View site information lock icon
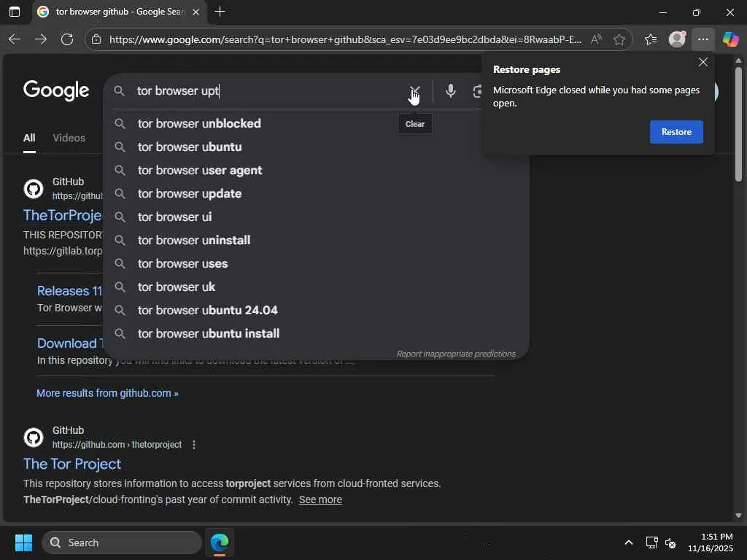The image size is (747, 560). [x=96, y=39]
